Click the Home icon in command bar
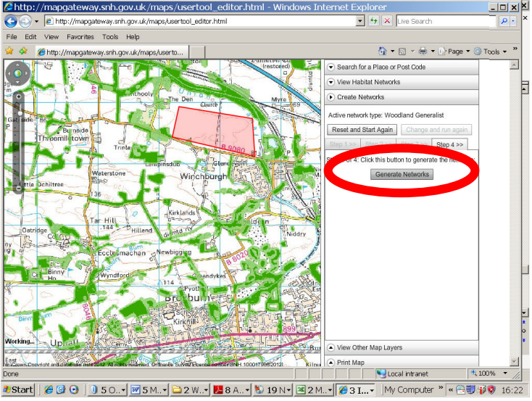This screenshot has height=401, width=532. coord(383,51)
